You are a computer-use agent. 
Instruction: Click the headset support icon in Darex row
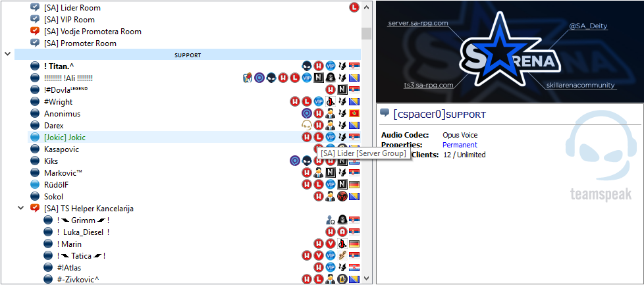(x=307, y=125)
